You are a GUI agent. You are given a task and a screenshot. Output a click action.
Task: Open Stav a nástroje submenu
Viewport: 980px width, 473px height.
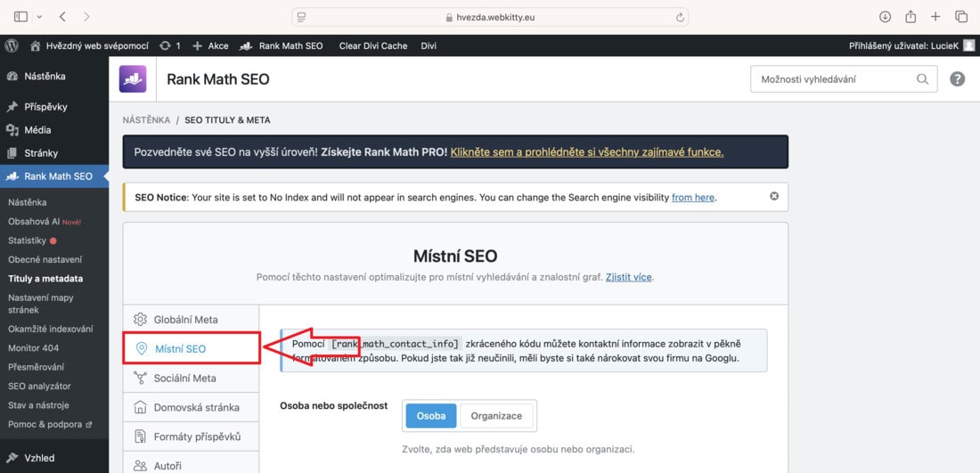click(38, 405)
